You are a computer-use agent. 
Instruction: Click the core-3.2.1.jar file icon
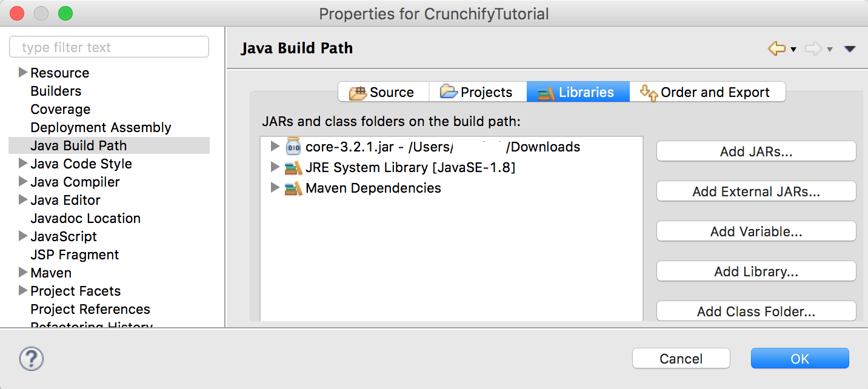coord(293,147)
